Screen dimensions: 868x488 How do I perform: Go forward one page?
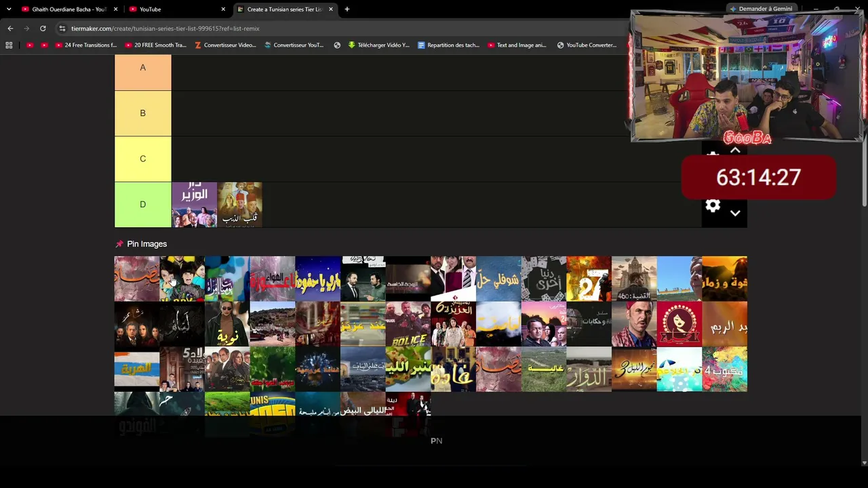point(26,28)
